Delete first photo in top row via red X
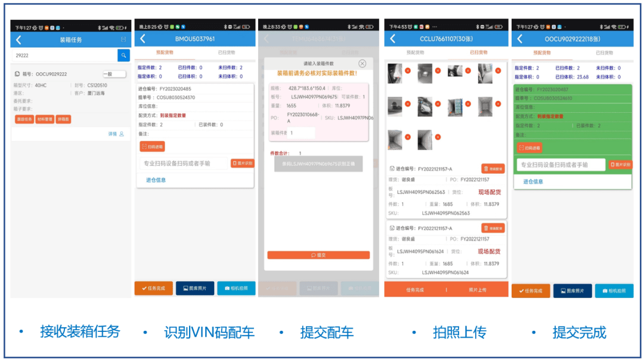Screen dimensions: 644x363 pyautogui.click(x=408, y=70)
